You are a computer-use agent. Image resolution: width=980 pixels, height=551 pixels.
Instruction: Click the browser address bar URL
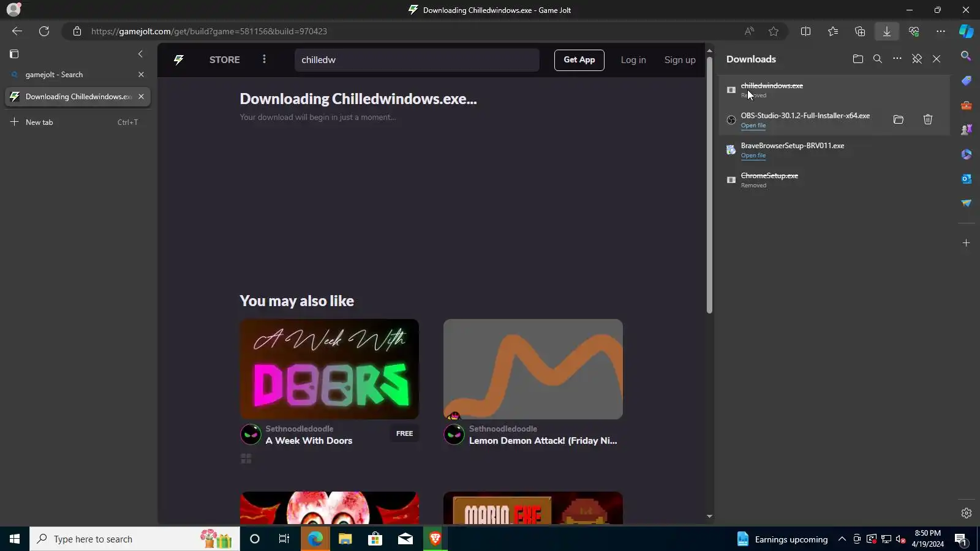point(209,31)
